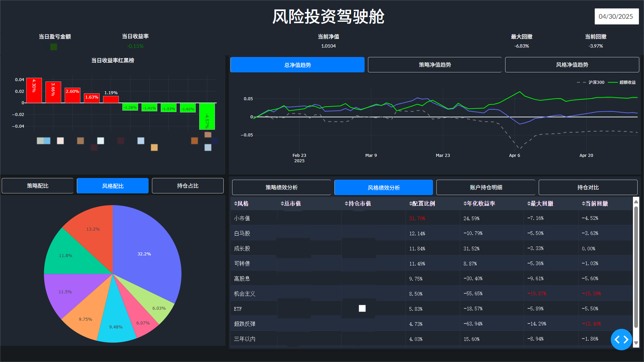The height and width of the screenshot is (362, 644).
Task: Sort by 持仓市值 column sort icon
Action: coord(346,204)
